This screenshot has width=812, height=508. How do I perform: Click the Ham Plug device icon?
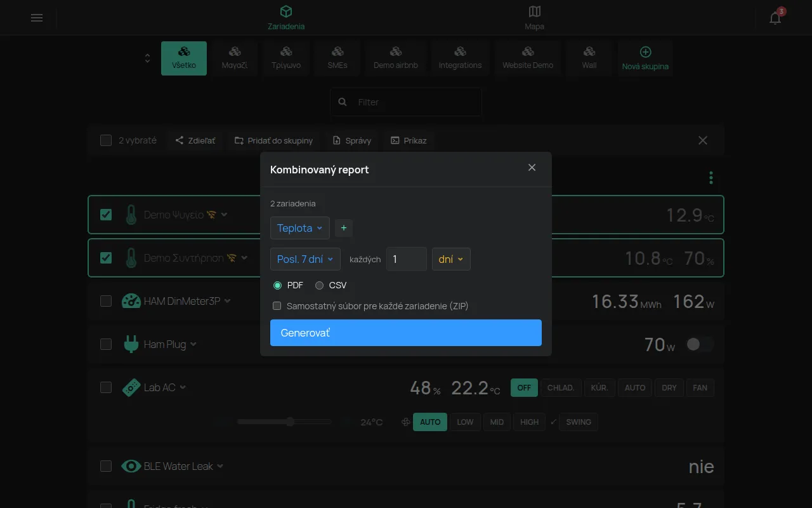pyautogui.click(x=131, y=344)
